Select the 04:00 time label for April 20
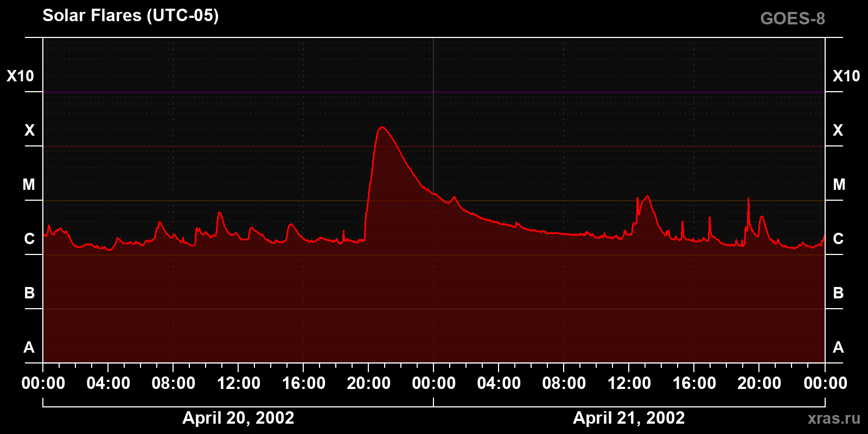This screenshot has width=868, height=434. [108, 383]
